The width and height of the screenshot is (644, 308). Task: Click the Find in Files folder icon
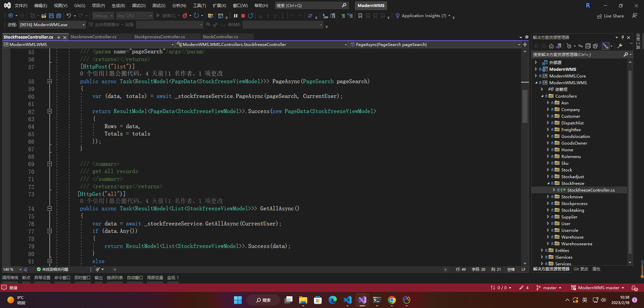(x=211, y=15)
